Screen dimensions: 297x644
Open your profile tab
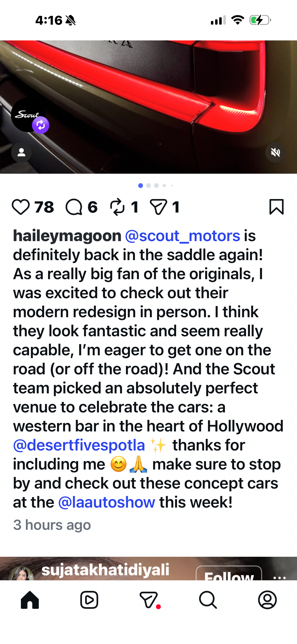point(267,600)
